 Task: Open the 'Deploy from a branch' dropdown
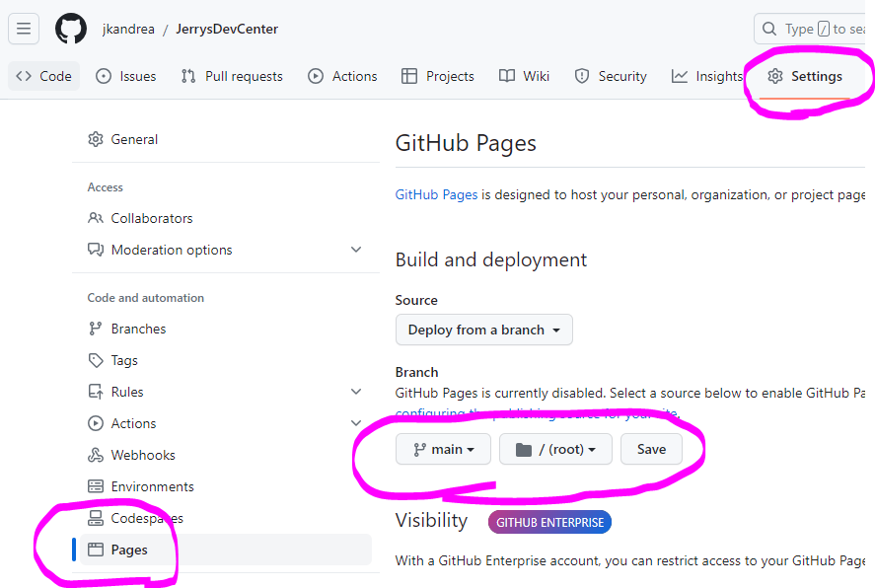483,330
